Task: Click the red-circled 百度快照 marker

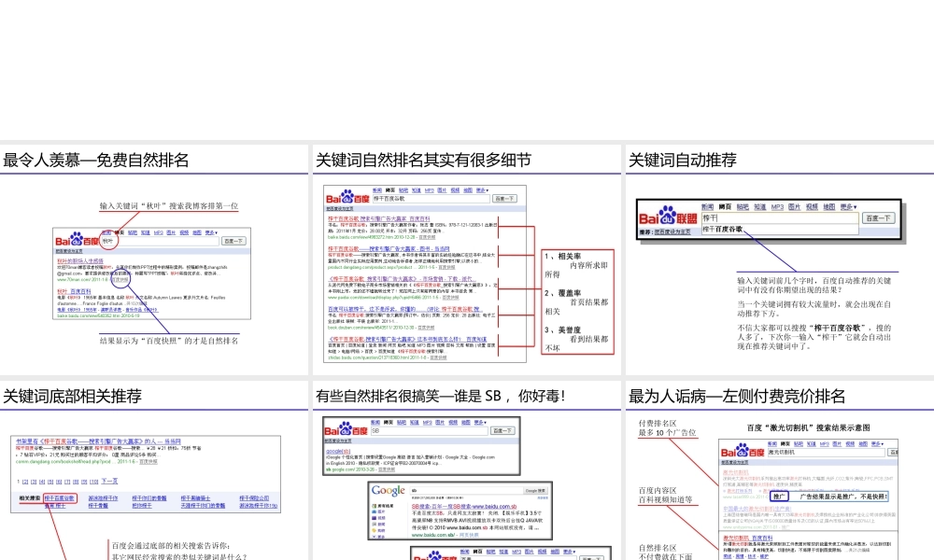Action: pyautogui.click(x=122, y=279)
